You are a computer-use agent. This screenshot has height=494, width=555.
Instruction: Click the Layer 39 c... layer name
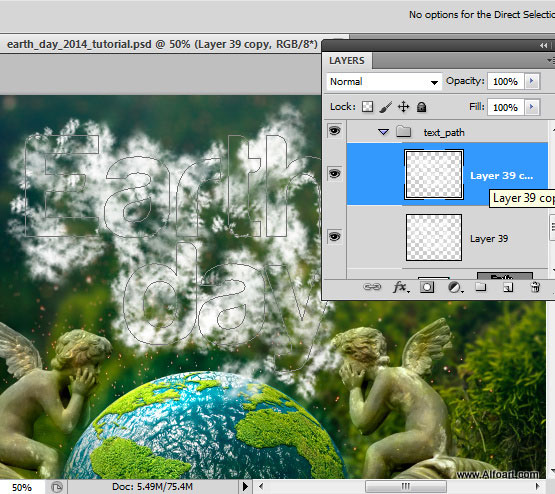pyautogui.click(x=501, y=176)
